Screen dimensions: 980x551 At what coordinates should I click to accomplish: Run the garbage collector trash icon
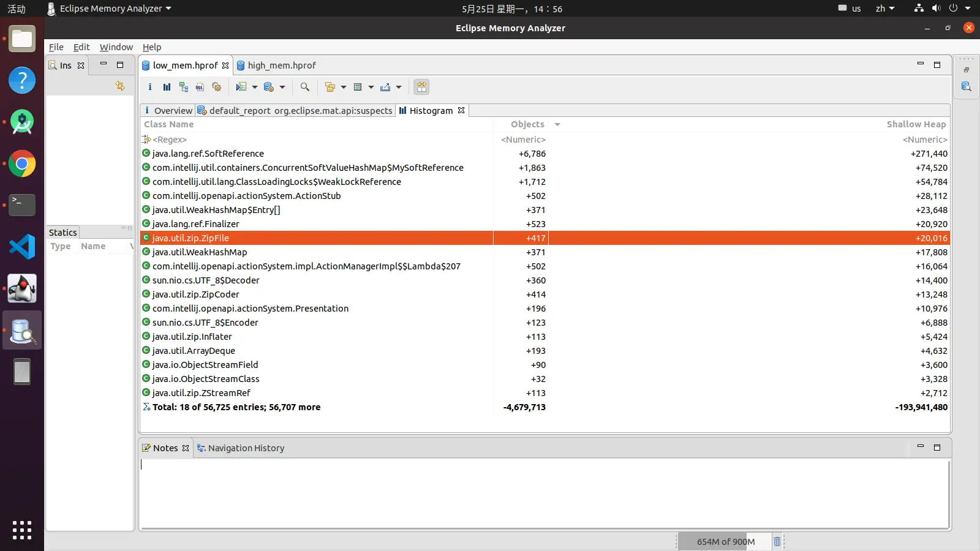click(x=777, y=541)
